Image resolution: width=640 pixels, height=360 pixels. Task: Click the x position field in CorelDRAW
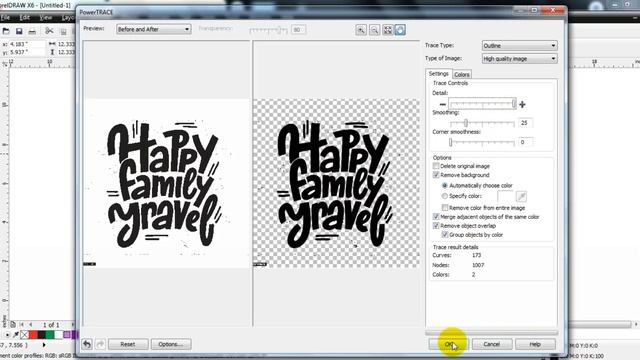(x=26, y=44)
